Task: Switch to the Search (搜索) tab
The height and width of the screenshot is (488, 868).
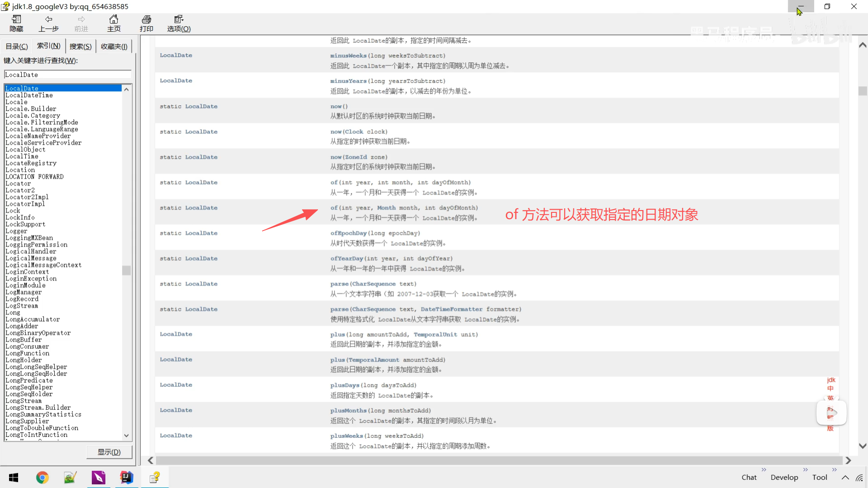Action: pyautogui.click(x=80, y=46)
